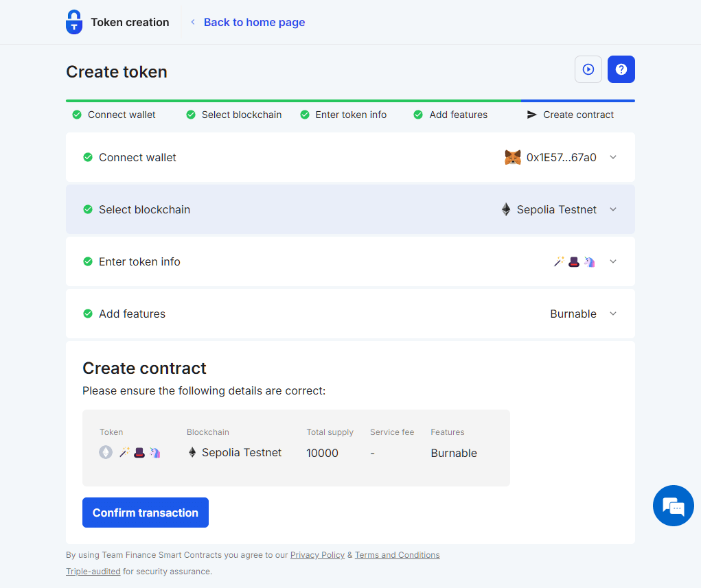Screen dimensions: 701x588
Task: Click the top hat emoji in token info row
Action: pyautogui.click(x=573, y=261)
